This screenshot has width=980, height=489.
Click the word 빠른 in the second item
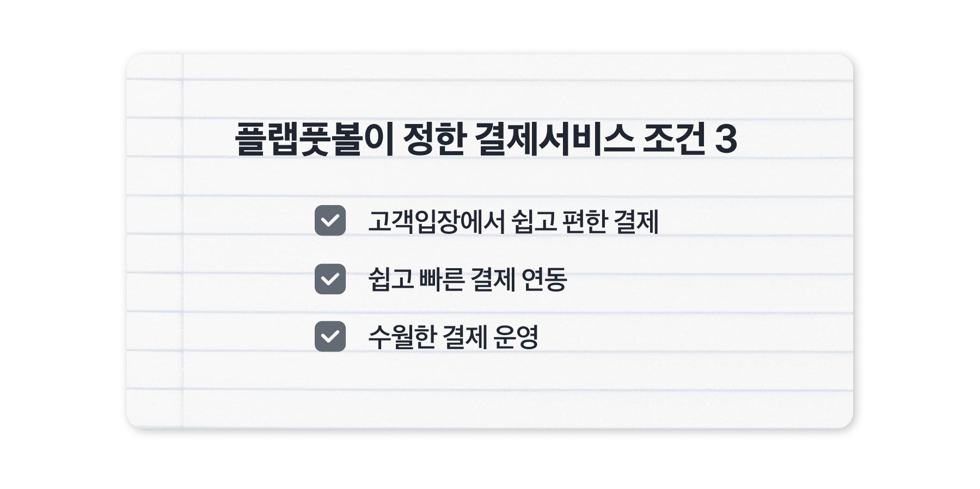coord(442,280)
